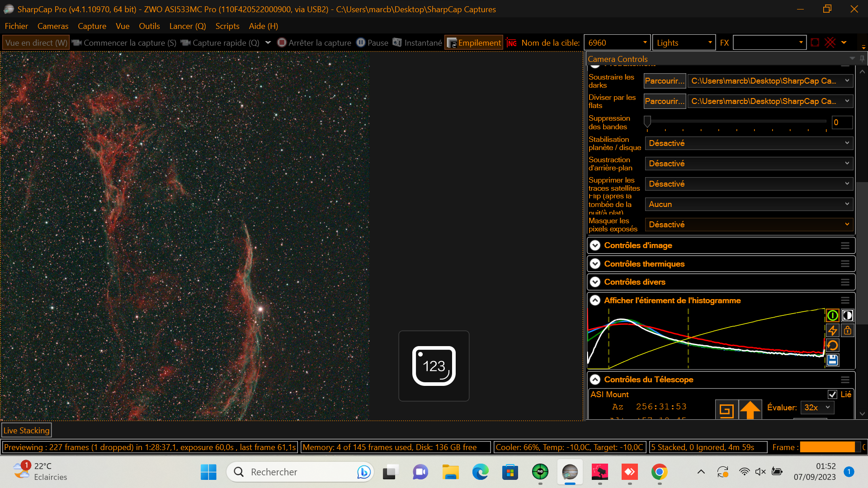
Task: Click the spiral search mount button
Action: [x=726, y=410]
